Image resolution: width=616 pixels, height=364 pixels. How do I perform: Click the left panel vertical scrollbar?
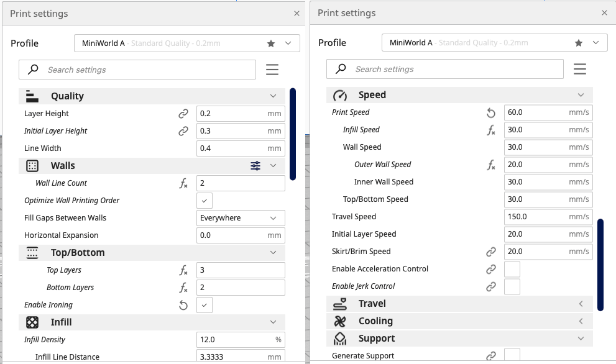point(293,134)
